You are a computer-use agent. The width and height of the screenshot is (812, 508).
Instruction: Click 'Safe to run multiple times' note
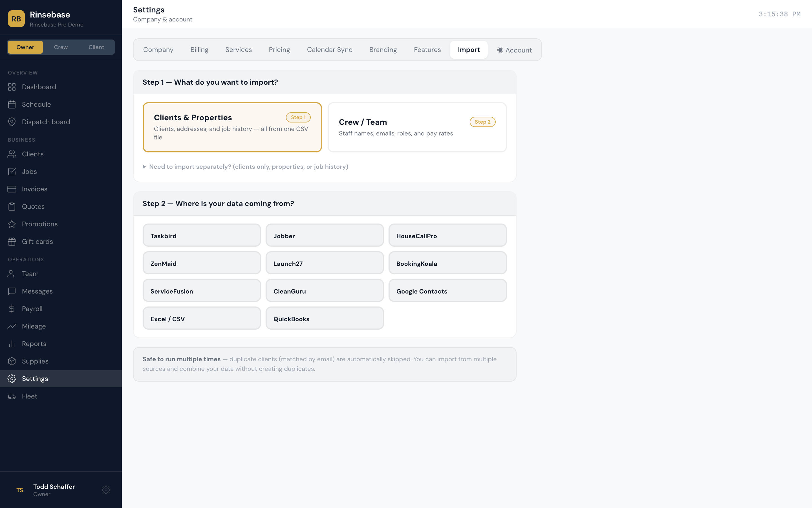click(x=182, y=359)
